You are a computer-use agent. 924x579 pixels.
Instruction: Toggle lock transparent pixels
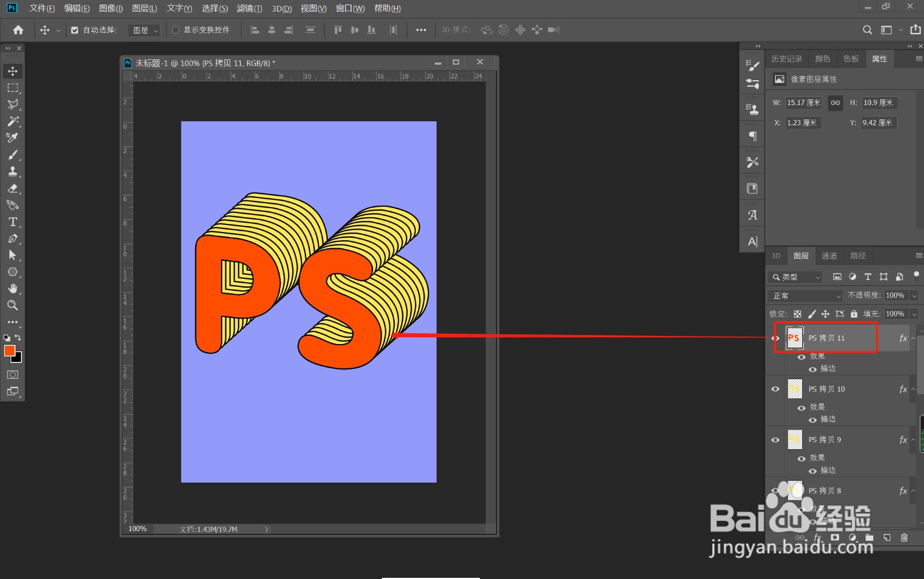coord(798,314)
